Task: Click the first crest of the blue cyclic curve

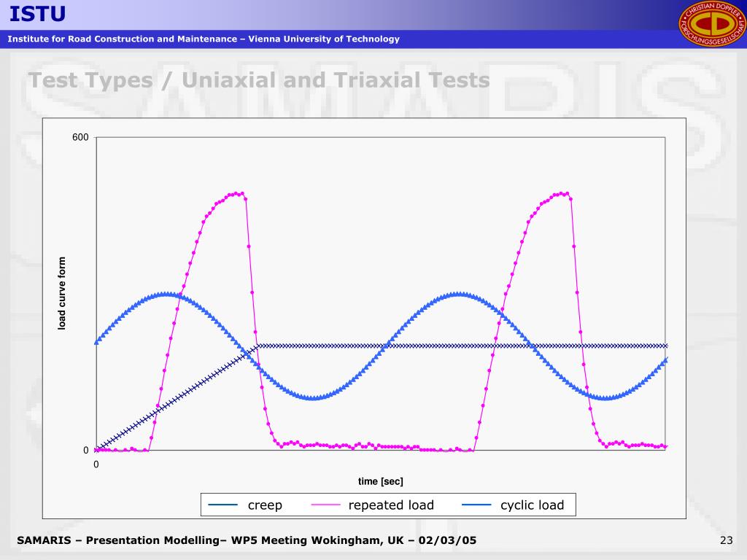Action: coord(166,295)
